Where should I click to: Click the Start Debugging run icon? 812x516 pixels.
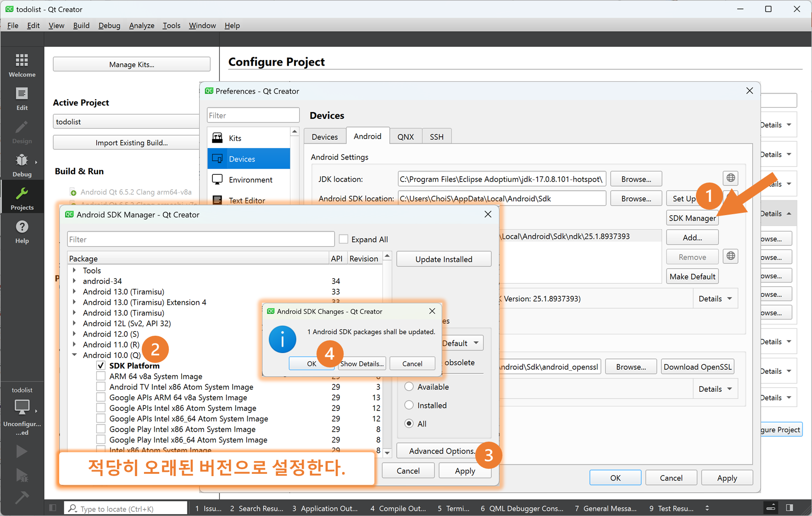[x=22, y=475]
